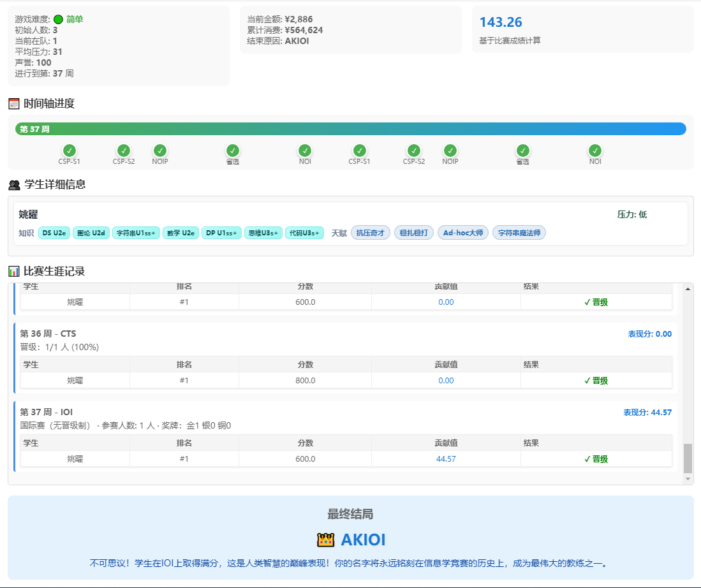The width and height of the screenshot is (701, 588).
Task: Click the 第 37 周 progress bar
Action: point(351,129)
